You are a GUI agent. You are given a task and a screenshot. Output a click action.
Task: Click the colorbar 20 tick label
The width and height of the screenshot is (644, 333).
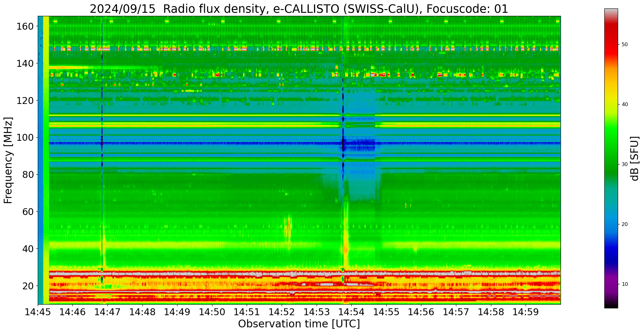pyautogui.click(x=625, y=224)
